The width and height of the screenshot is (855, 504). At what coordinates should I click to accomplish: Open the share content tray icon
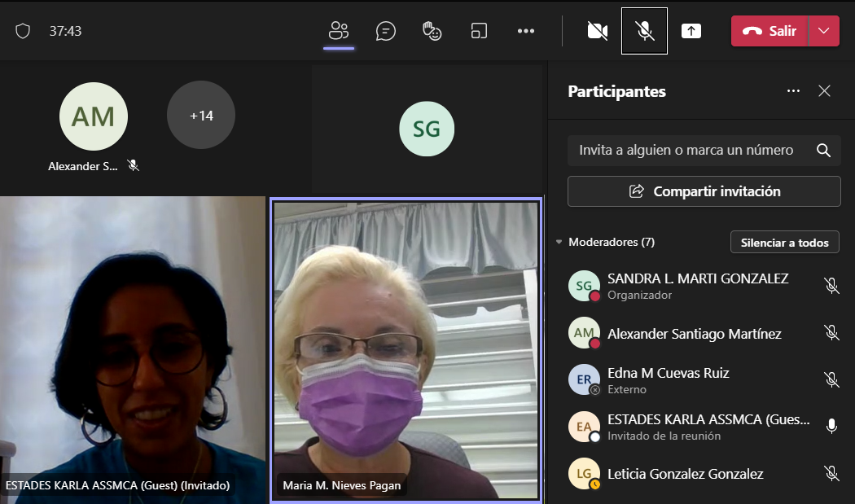691,31
